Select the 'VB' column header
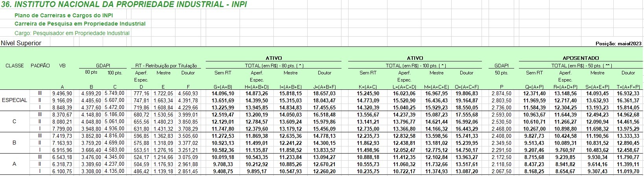This screenshot has width=644, height=176. (62, 66)
